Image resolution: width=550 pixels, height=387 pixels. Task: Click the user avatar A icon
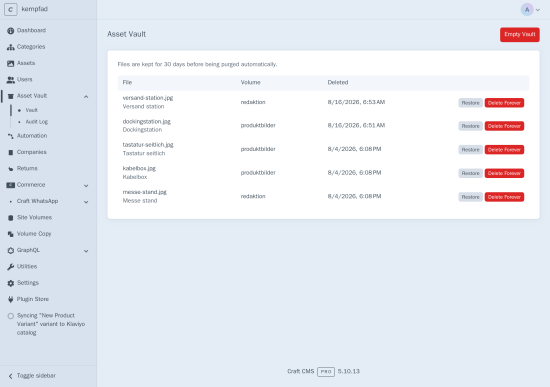pyautogui.click(x=527, y=9)
